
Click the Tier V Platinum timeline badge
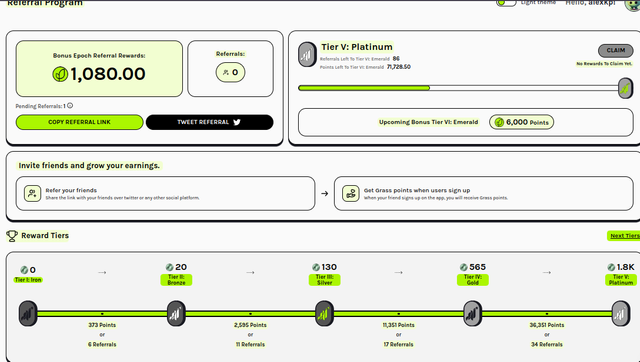pyautogui.click(x=621, y=313)
